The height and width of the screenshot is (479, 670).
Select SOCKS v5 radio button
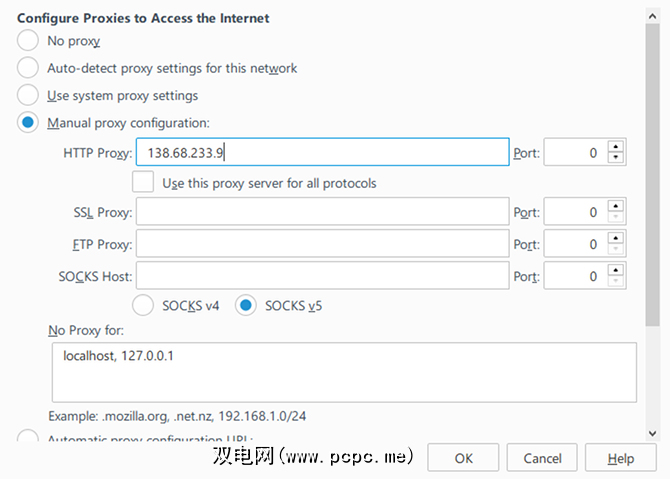(x=246, y=305)
